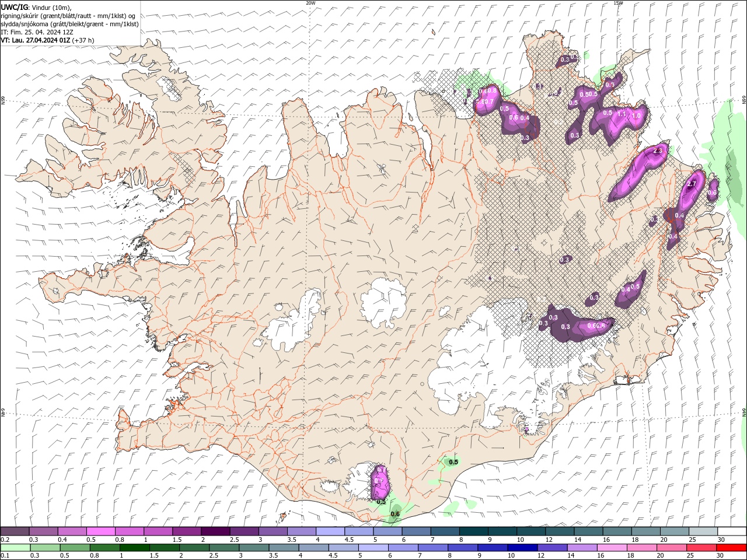The height and width of the screenshot is (560, 747).
Task: Click the dark teal 8–9 swatch in the purple legend row
Action: pyautogui.click(x=473, y=531)
